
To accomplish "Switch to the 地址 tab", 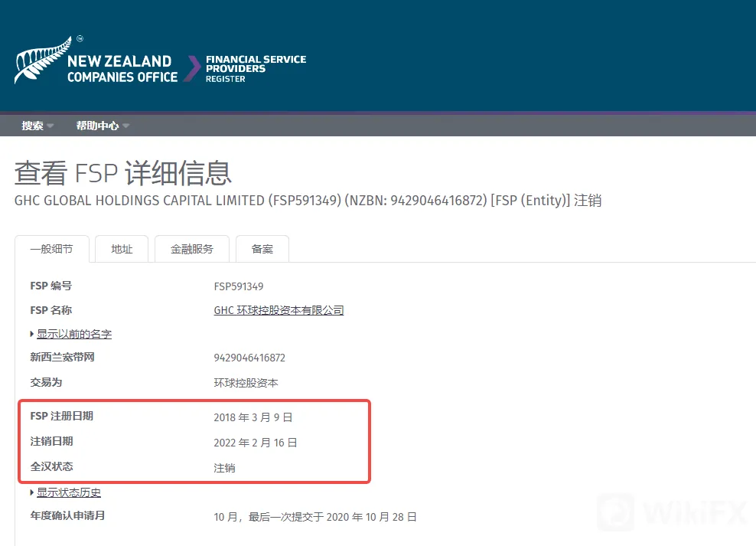I will coord(122,249).
